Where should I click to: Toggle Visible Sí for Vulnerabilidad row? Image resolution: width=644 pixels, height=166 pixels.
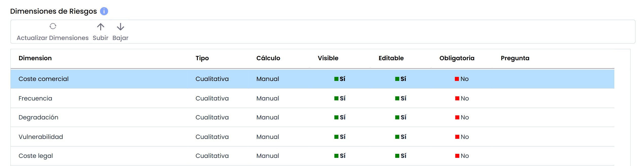coord(340,137)
